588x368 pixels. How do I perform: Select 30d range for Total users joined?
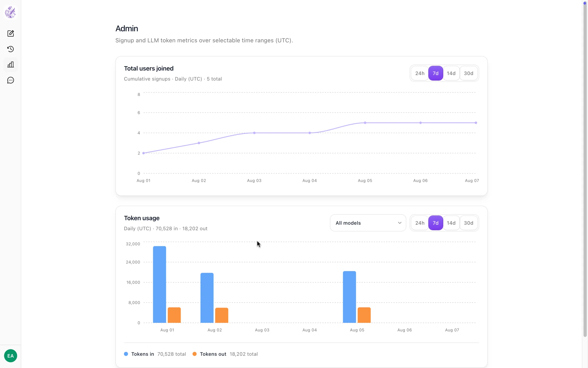[468, 73]
